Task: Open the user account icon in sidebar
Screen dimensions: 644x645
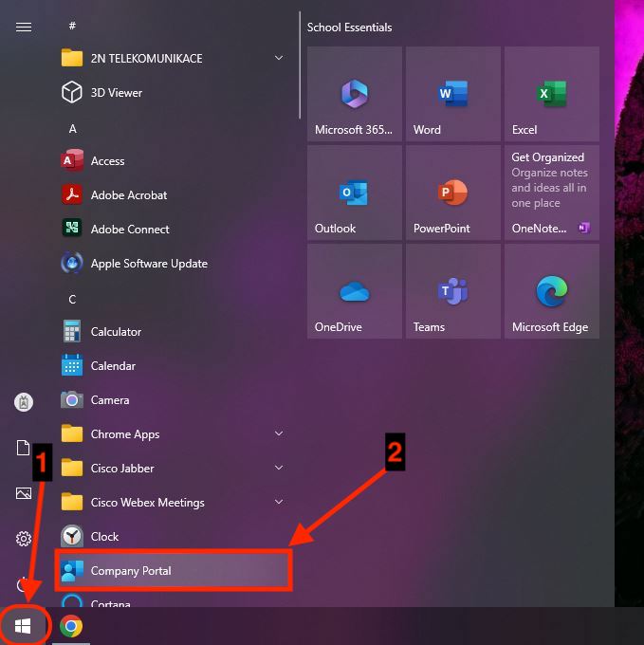Action: coord(24,402)
